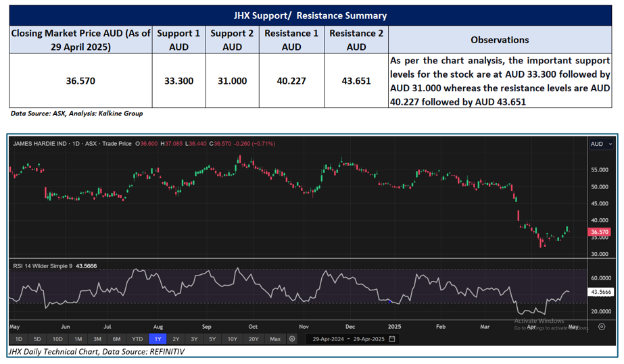Click the Support 1 value 33.300

[x=178, y=80]
